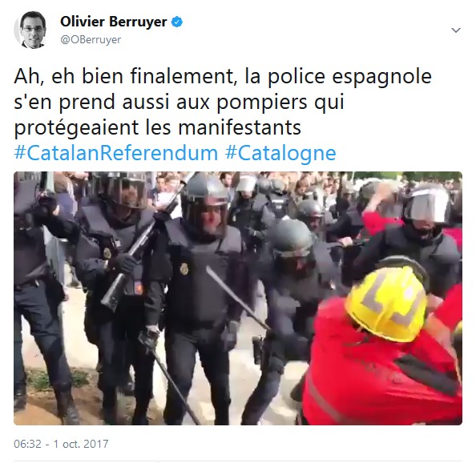Screen dimensions: 476x463
Task: Click the blue verified badge
Action: (177, 22)
